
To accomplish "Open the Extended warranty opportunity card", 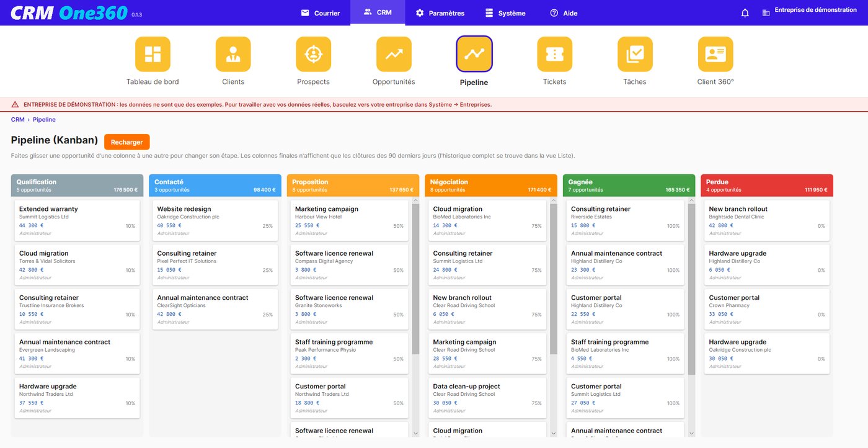I will tap(77, 220).
